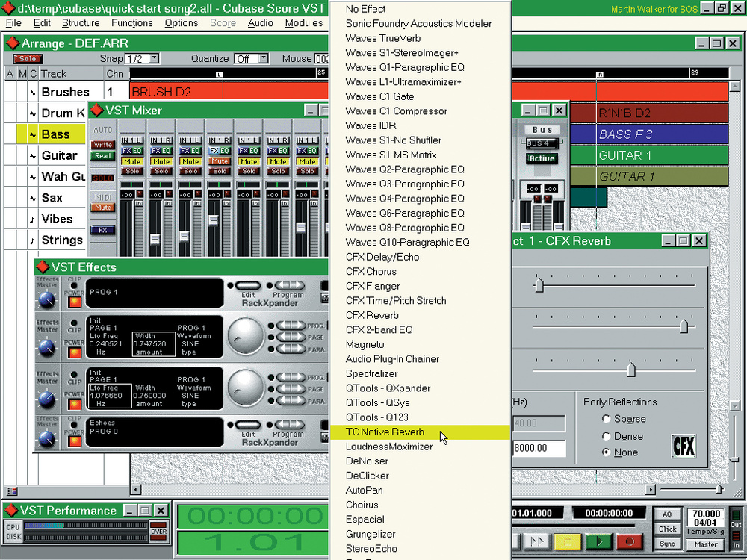Click the Strings track MIDI note icon
The height and width of the screenshot is (560, 747).
click(32, 240)
